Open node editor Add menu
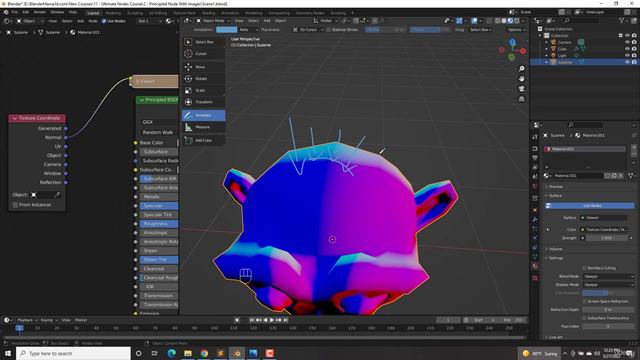 80,21
